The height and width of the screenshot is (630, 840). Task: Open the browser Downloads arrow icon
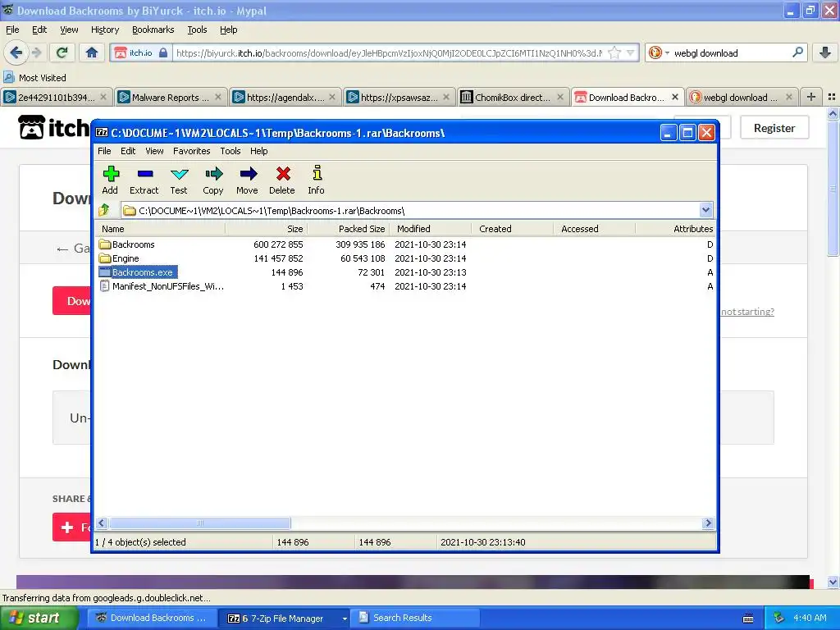(825, 52)
